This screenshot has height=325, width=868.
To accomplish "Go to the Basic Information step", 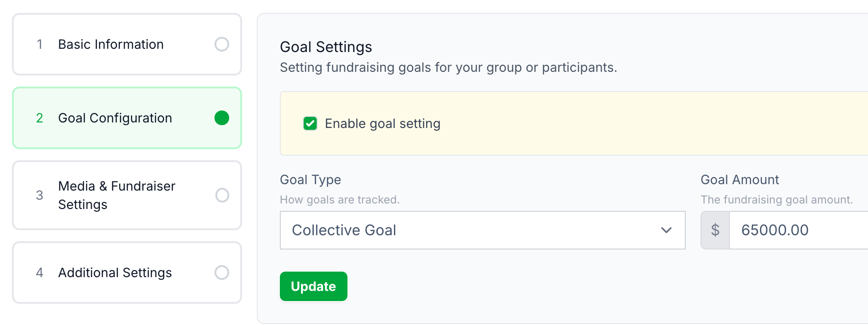I will 111,44.
